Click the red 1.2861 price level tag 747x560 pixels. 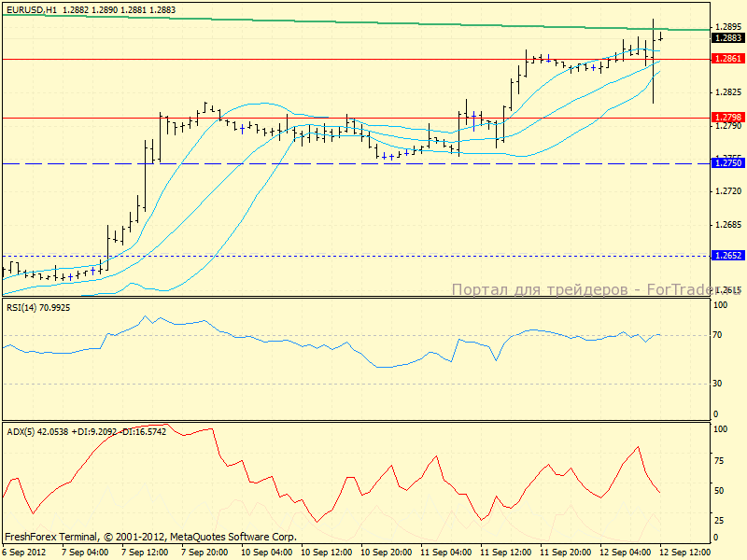pyautogui.click(x=727, y=59)
